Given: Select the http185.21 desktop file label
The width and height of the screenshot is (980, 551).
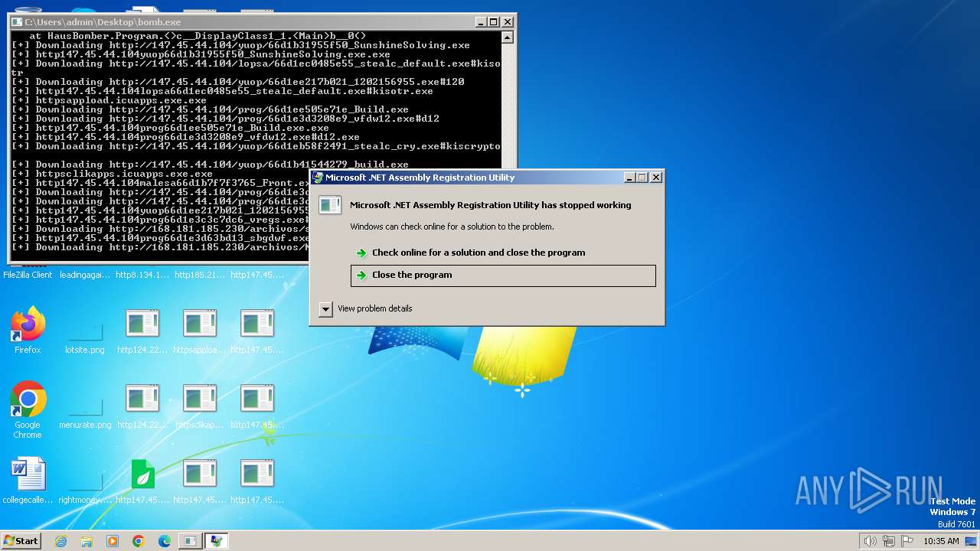Looking at the screenshot, I should 200,275.
